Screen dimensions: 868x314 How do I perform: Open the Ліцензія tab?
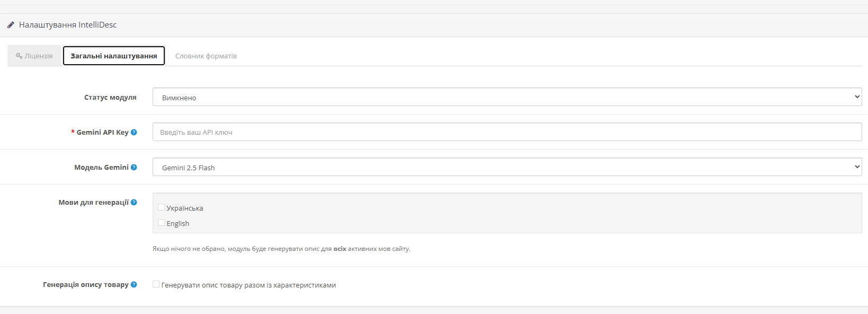tap(34, 56)
